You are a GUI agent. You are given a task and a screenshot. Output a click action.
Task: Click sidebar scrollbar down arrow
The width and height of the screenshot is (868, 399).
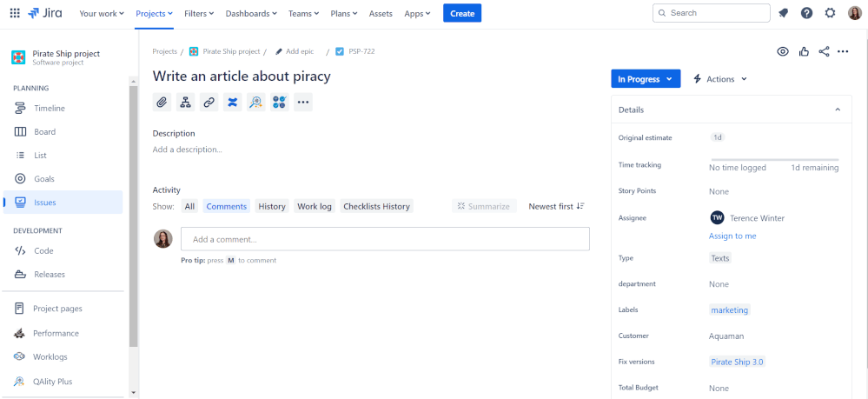[134, 392]
